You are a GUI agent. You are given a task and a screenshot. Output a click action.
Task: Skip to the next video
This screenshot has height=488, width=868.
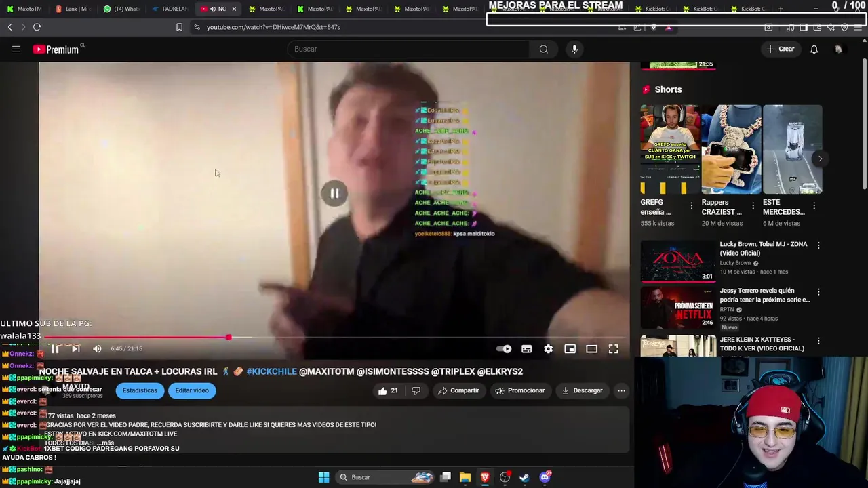coord(75,348)
